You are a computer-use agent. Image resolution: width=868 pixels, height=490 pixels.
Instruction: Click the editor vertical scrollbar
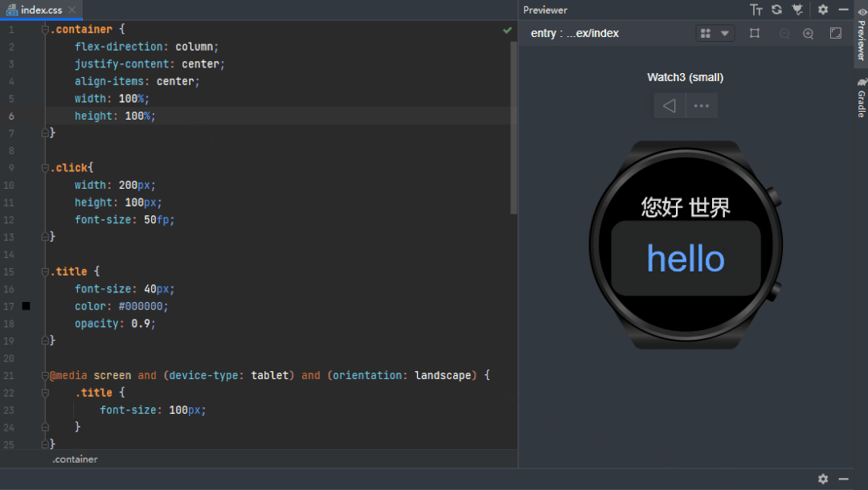click(x=514, y=128)
